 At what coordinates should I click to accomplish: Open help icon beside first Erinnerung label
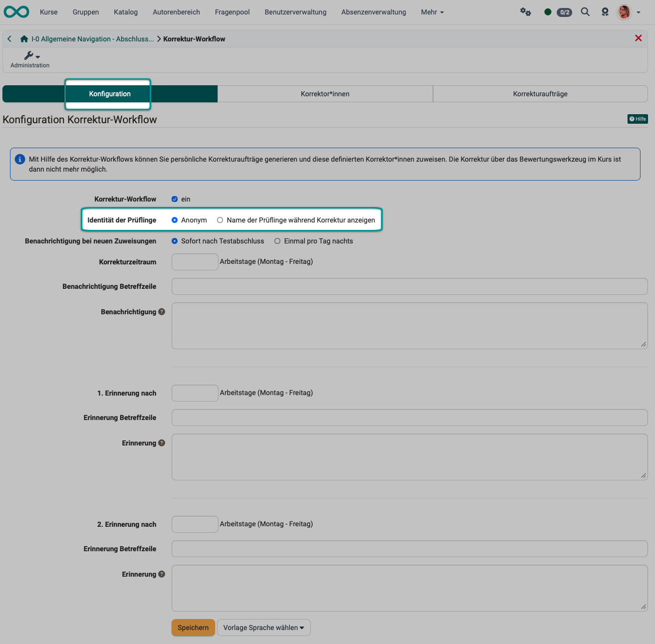pyautogui.click(x=162, y=443)
